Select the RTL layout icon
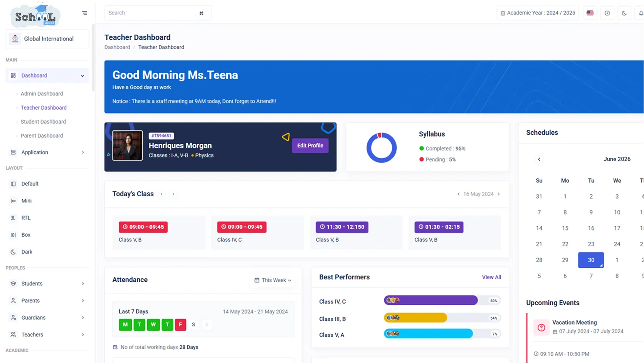The image size is (644, 363). [x=13, y=218]
